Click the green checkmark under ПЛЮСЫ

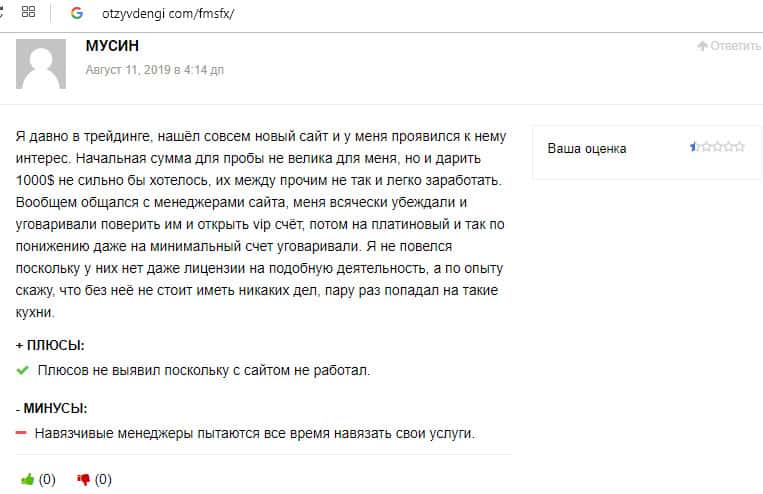23,370
